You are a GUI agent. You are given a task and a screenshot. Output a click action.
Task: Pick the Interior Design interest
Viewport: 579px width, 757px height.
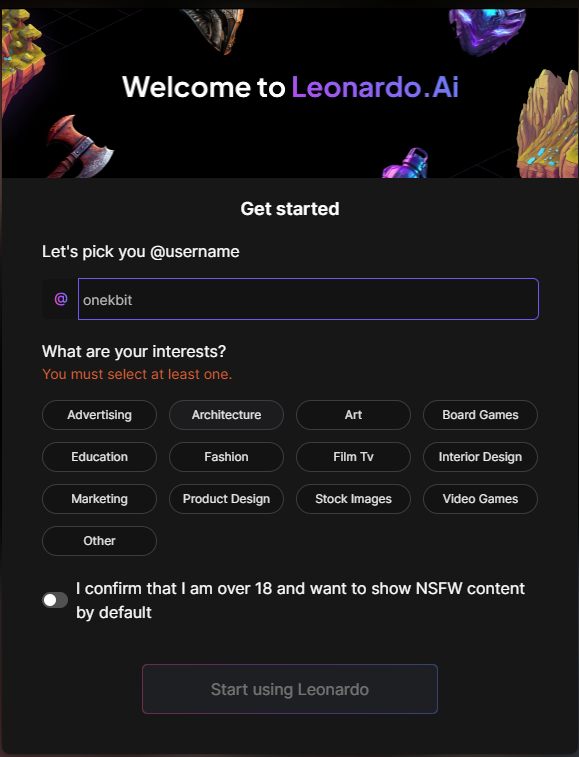tap(480, 457)
